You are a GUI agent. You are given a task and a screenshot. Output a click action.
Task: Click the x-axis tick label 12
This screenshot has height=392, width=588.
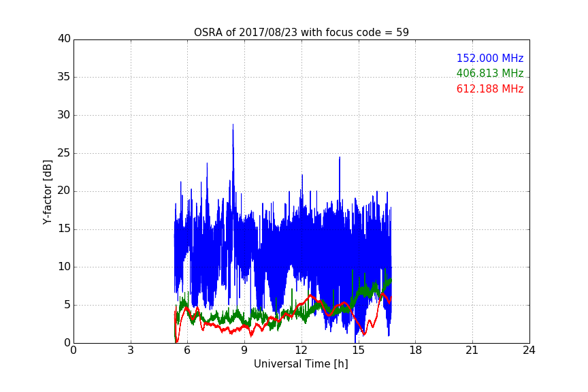pos(301,350)
